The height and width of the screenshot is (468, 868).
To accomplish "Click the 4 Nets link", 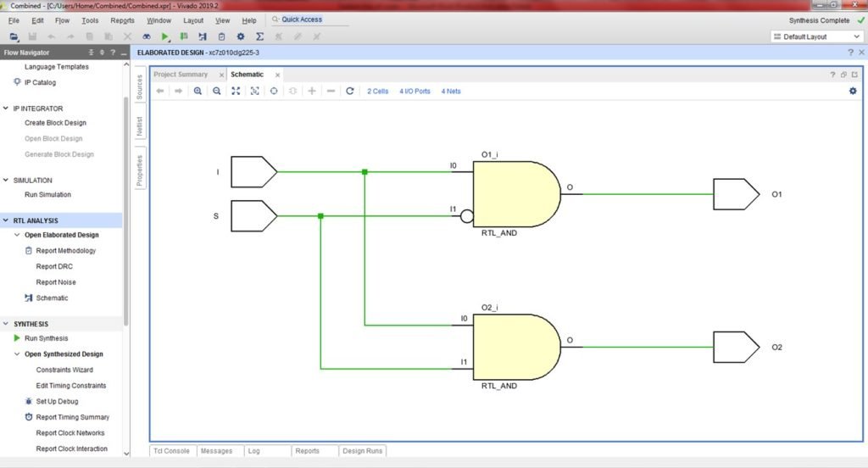I will tap(451, 91).
